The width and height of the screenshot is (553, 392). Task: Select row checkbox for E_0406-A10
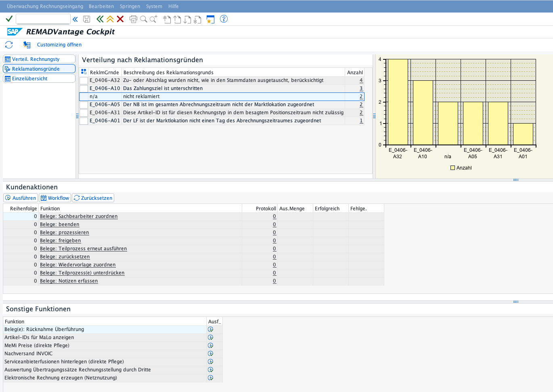pyautogui.click(x=84, y=89)
